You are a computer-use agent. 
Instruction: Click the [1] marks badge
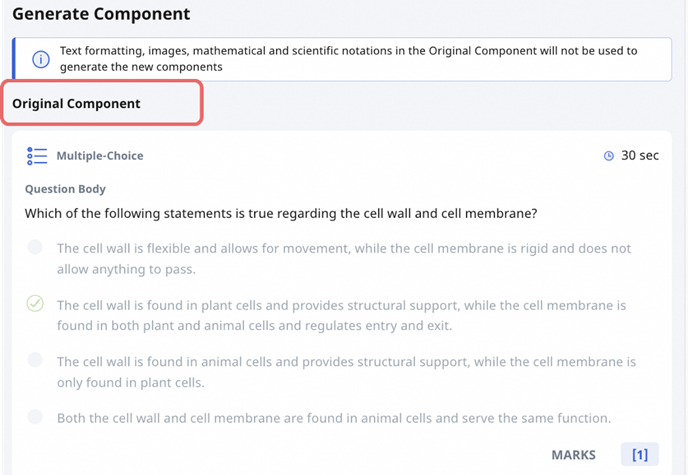(640, 455)
